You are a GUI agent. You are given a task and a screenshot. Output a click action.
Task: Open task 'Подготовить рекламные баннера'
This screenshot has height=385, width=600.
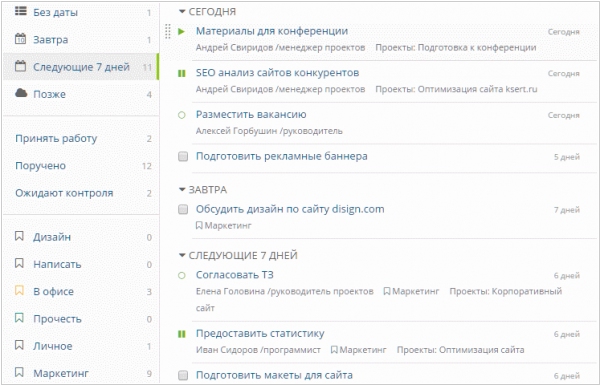282,156
